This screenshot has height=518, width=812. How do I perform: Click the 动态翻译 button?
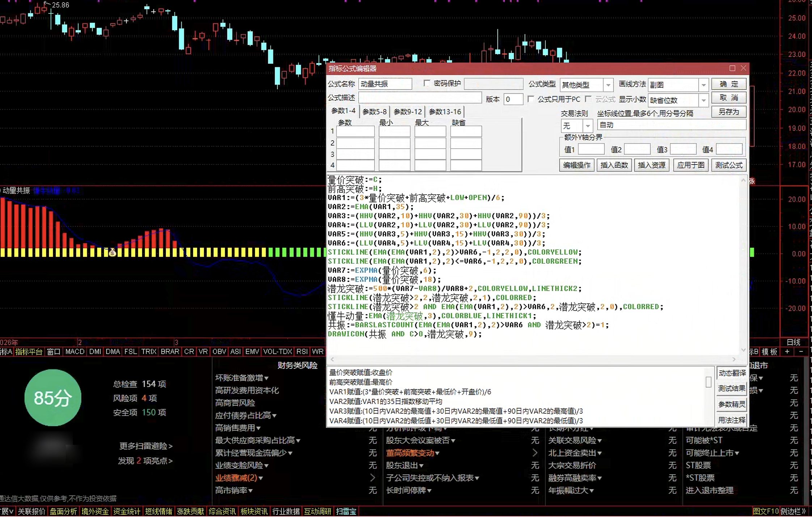tap(732, 373)
